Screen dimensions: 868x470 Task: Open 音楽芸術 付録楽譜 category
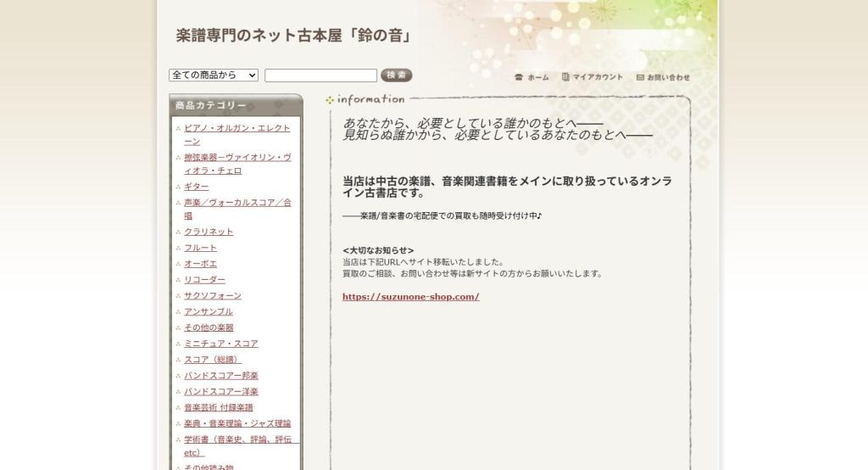[219, 408]
